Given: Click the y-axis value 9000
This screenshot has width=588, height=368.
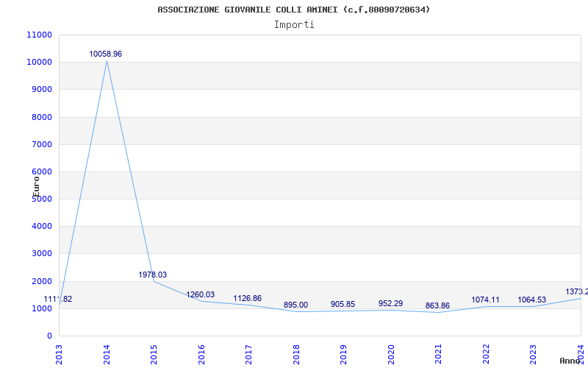Looking at the screenshot, I should 42,90.
